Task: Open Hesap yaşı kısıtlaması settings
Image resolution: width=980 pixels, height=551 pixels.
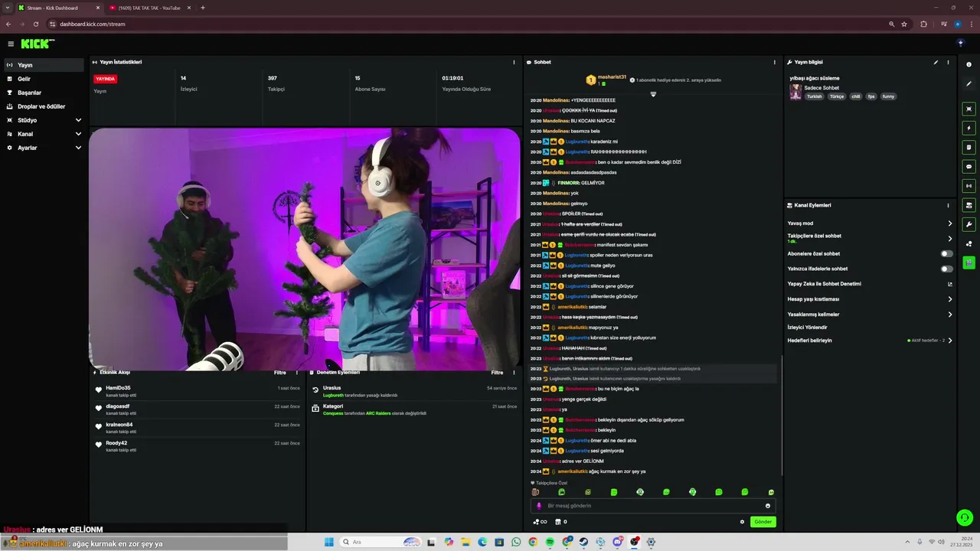Action: (x=871, y=299)
